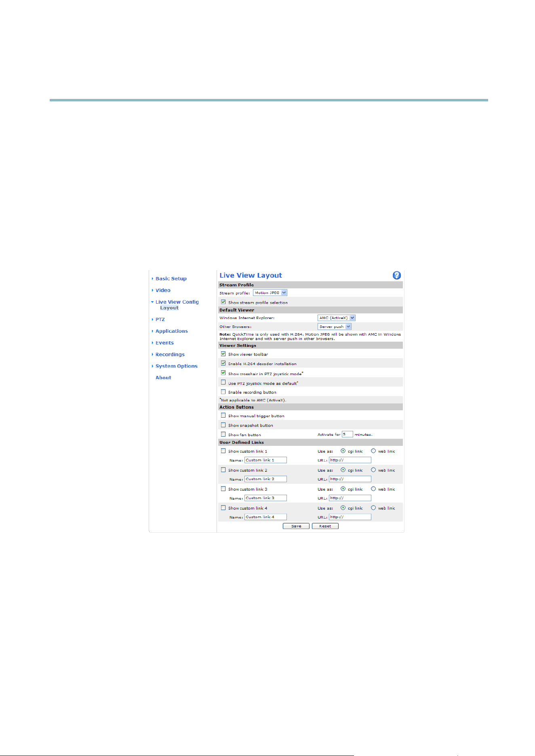The image size is (535, 756).
Task: Check Show custom link 4
Action: pyautogui.click(x=223, y=508)
